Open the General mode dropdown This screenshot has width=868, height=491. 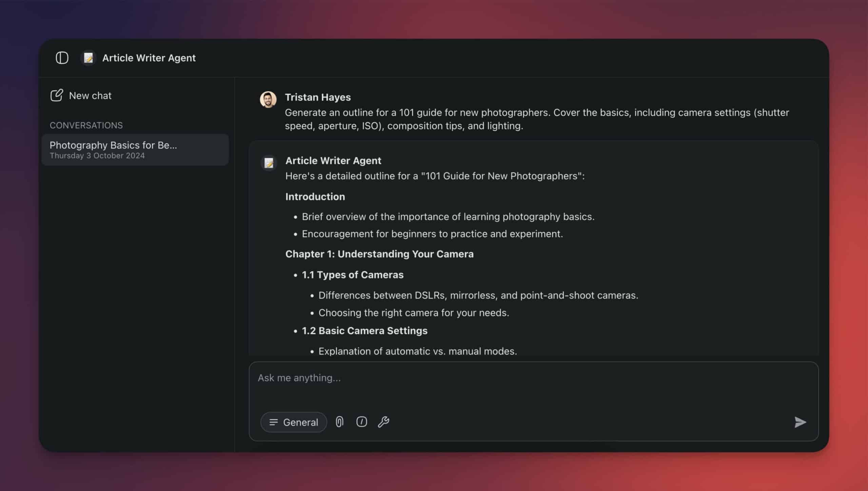[x=294, y=422]
